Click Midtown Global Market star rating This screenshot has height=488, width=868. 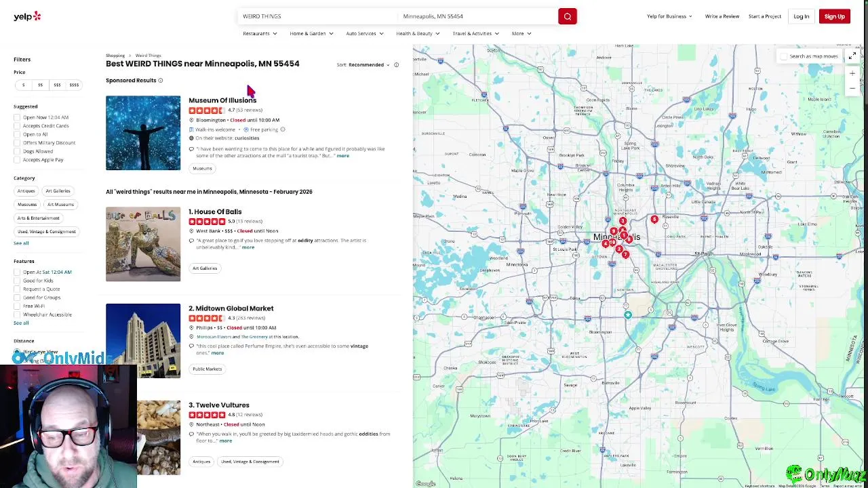pyautogui.click(x=207, y=319)
